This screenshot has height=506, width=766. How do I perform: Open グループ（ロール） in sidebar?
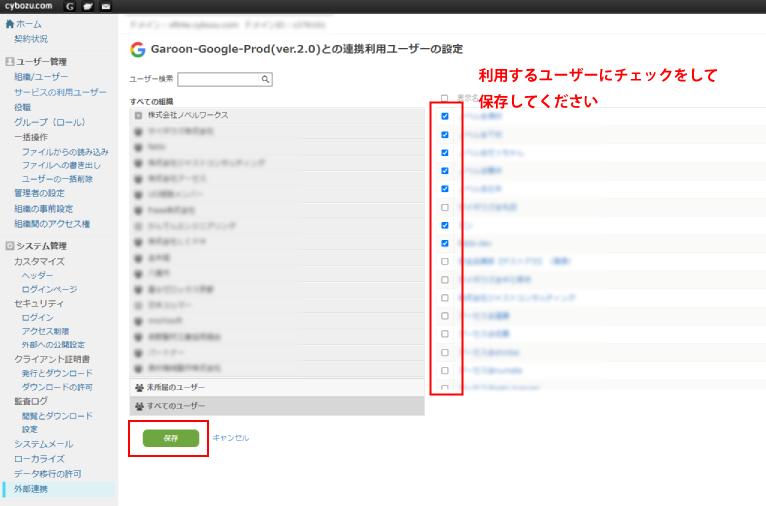[50, 122]
